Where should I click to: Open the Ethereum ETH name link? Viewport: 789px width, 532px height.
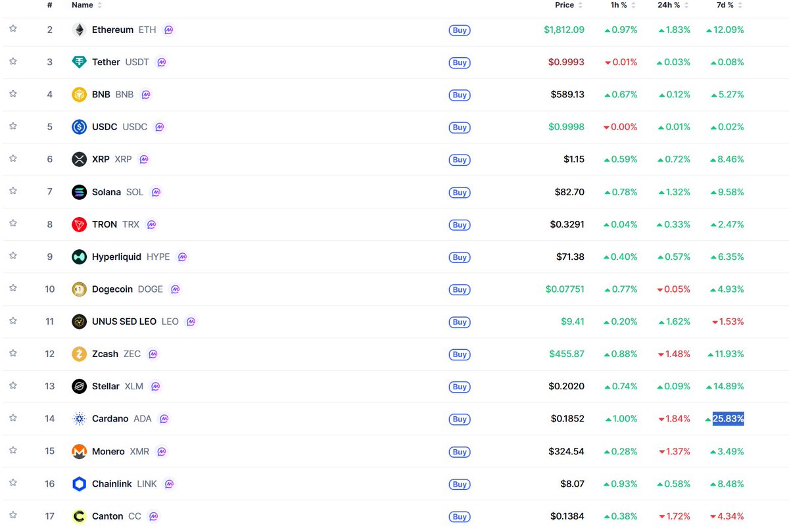click(x=124, y=30)
